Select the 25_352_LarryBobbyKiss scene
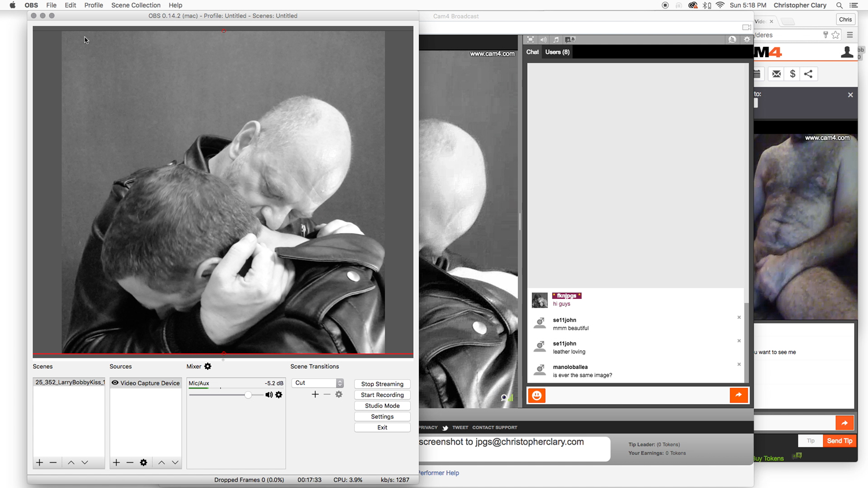868x488 pixels. click(x=69, y=382)
